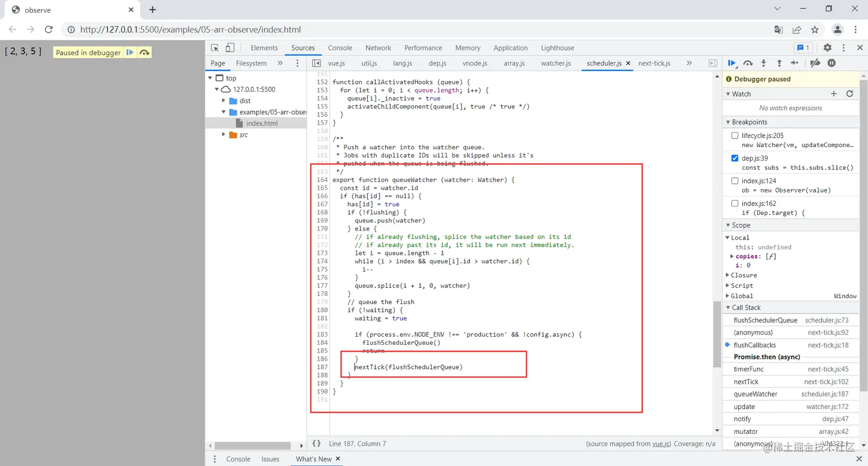Image resolution: width=868 pixels, height=466 pixels.
Task: Step over next function call in debugger toolbar
Action: (748, 63)
